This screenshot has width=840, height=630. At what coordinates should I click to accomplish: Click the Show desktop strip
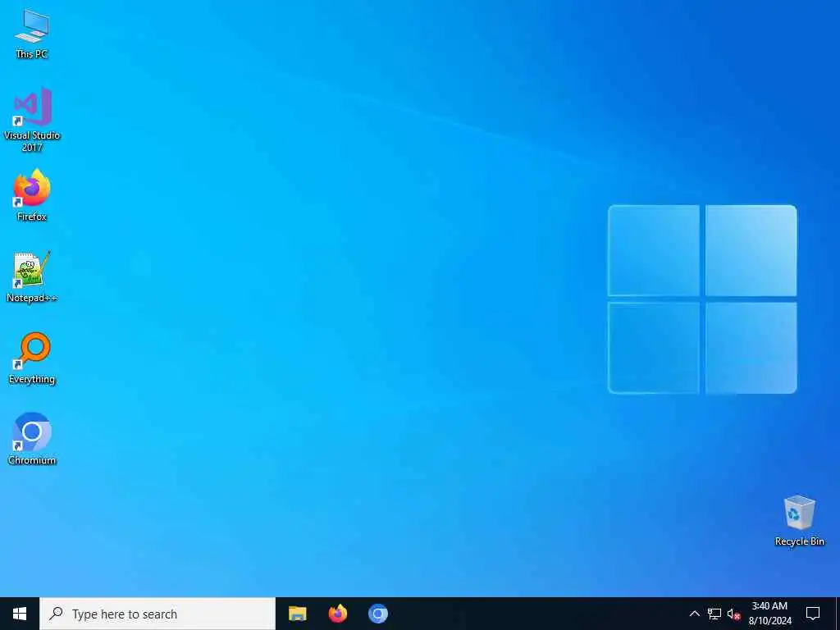838,614
